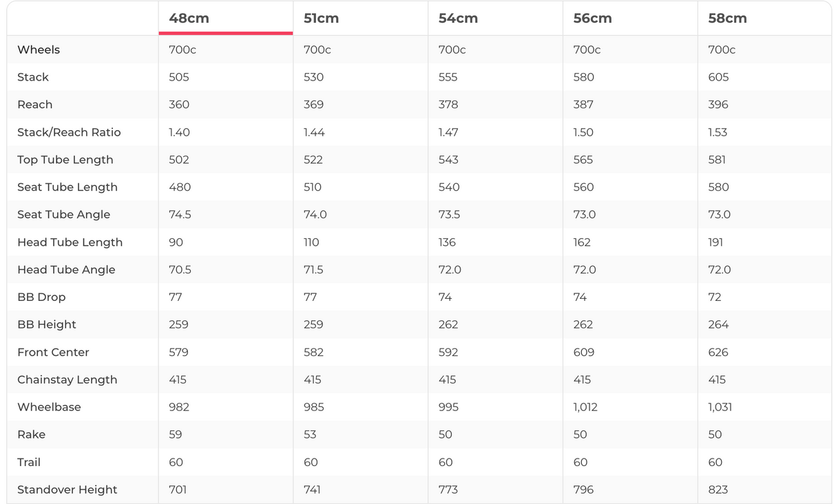Select the Standover Height row label

pyautogui.click(x=67, y=490)
